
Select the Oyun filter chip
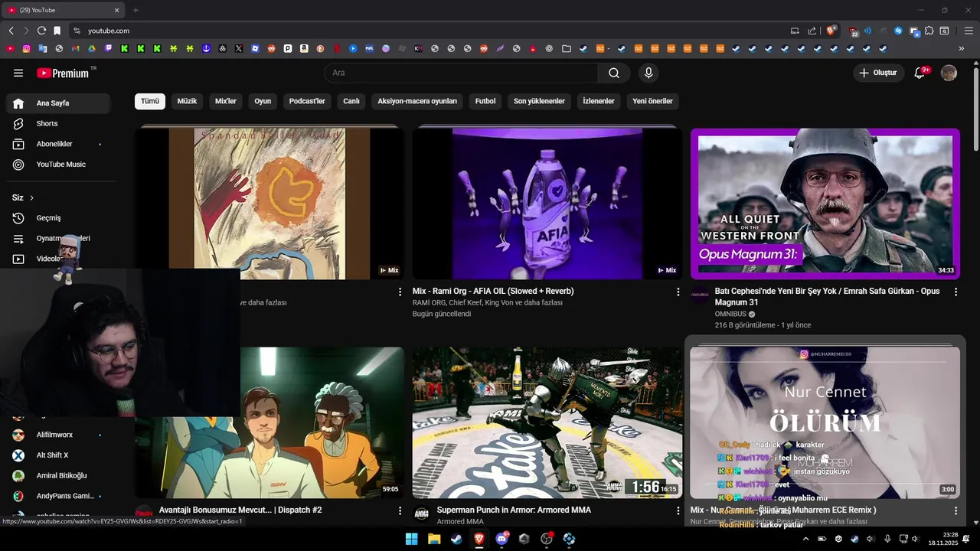point(263,101)
